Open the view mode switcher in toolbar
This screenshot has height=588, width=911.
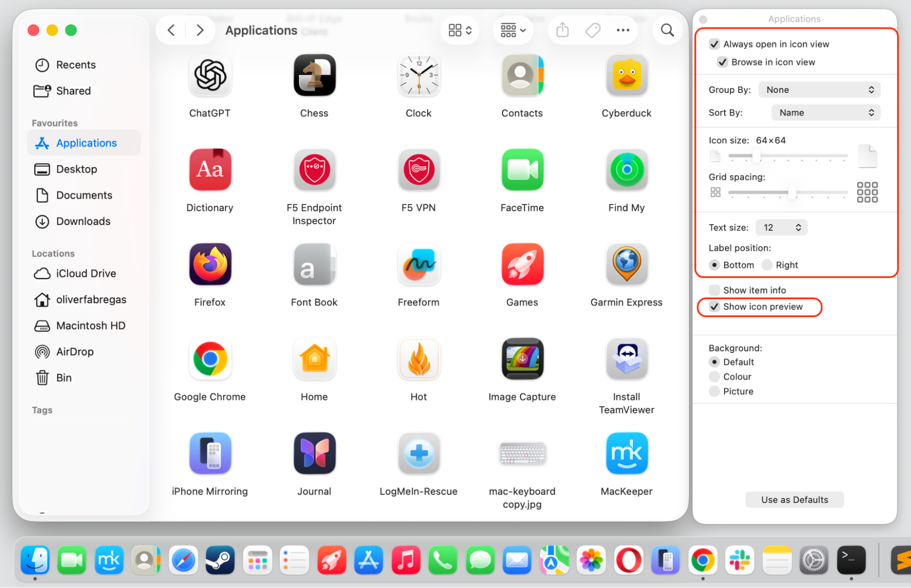459,30
